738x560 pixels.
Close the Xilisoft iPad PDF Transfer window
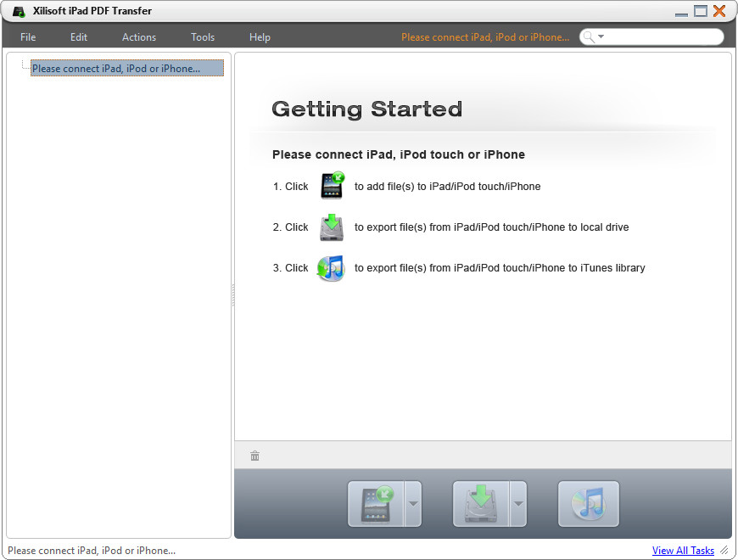coord(719,11)
